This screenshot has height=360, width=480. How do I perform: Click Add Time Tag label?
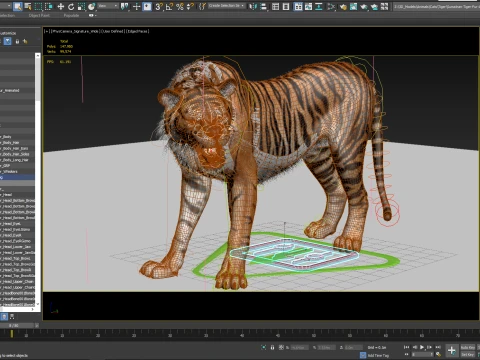[x=378, y=355]
